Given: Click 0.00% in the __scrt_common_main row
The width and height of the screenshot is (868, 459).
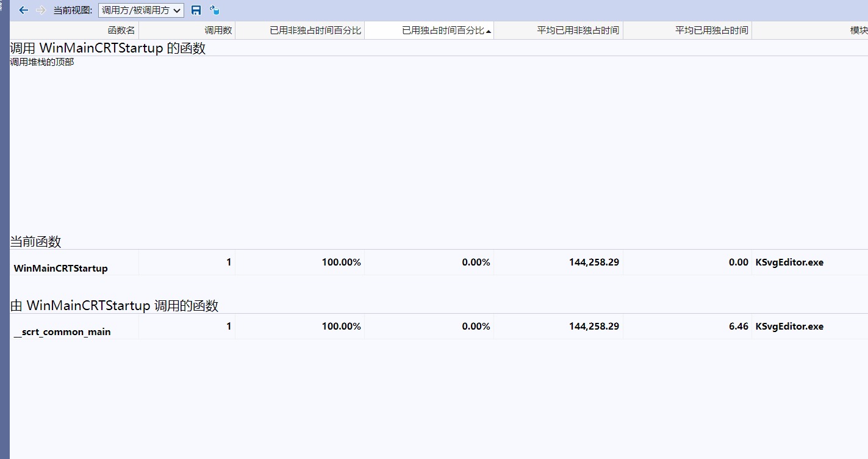Looking at the screenshot, I should tap(476, 327).
